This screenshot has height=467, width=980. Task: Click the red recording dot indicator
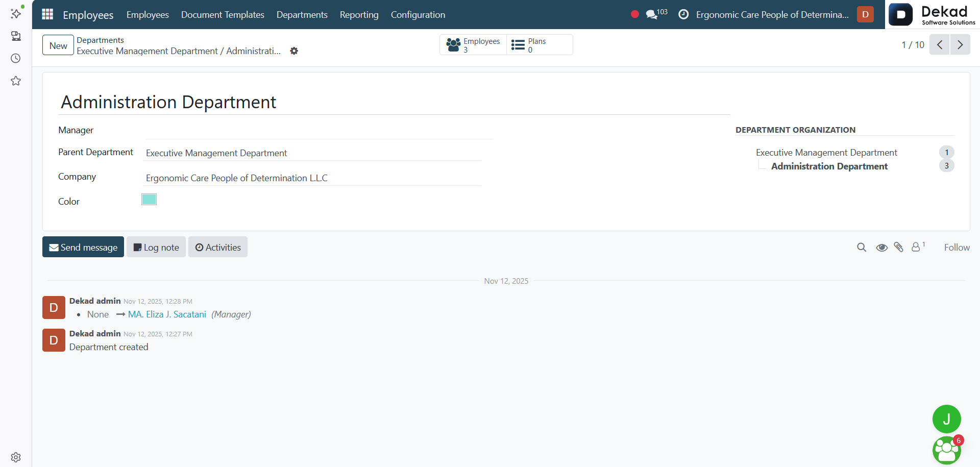pos(634,14)
